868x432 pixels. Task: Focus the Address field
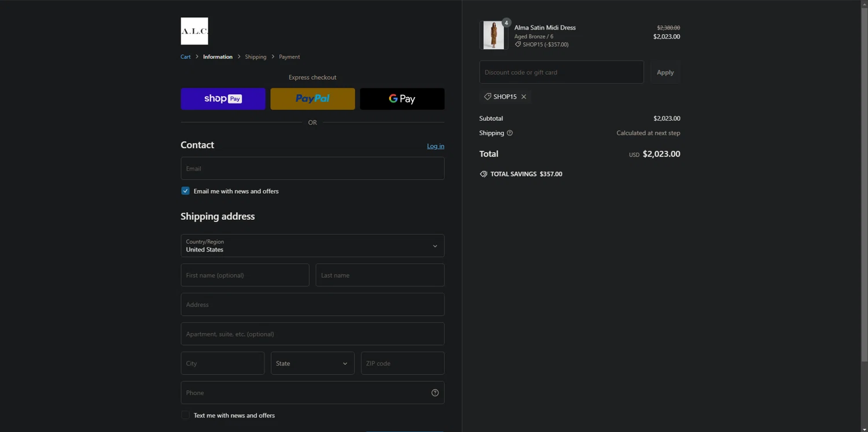(x=312, y=305)
